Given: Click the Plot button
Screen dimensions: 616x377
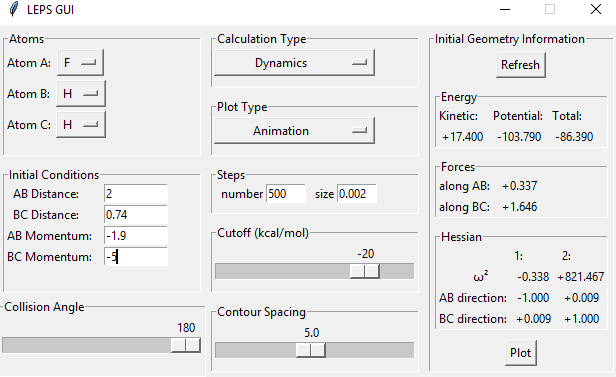Looking at the screenshot, I should (x=521, y=353).
